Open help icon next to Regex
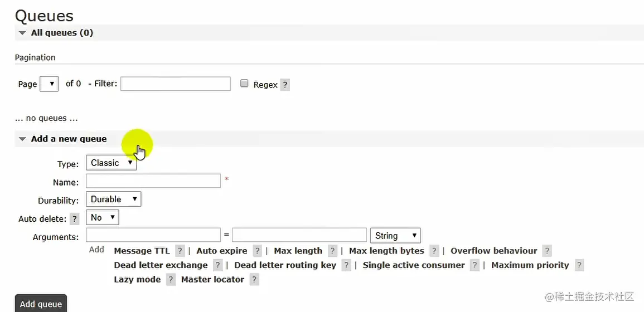644x312 pixels. click(285, 85)
